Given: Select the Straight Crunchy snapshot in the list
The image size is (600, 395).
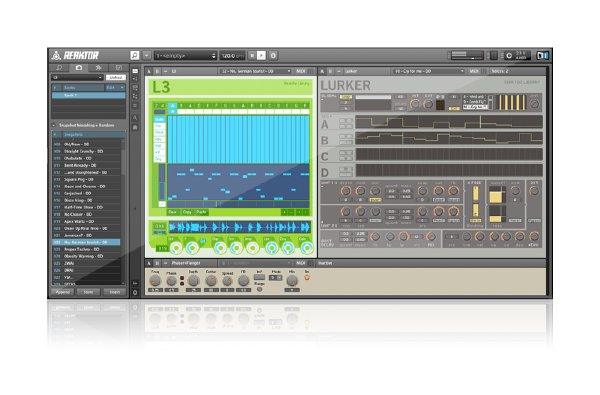Looking at the screenshot, I should click(83, 151).
